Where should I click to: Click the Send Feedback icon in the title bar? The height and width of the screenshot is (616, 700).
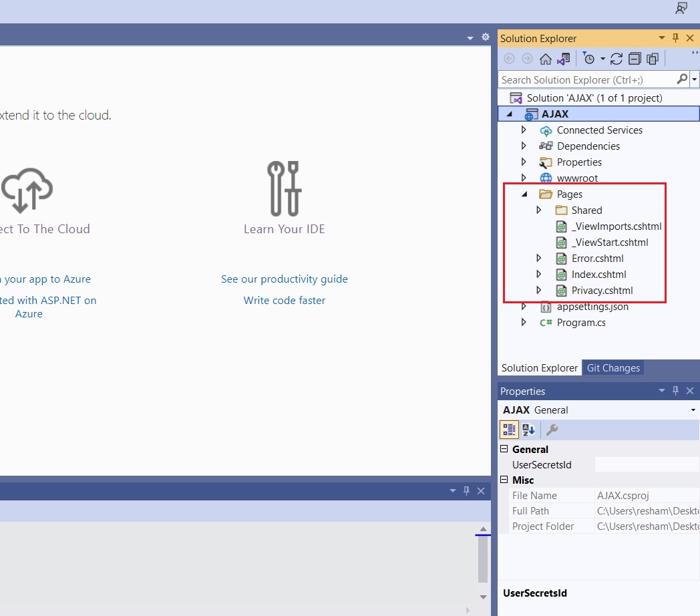click(x=681, y=8)
